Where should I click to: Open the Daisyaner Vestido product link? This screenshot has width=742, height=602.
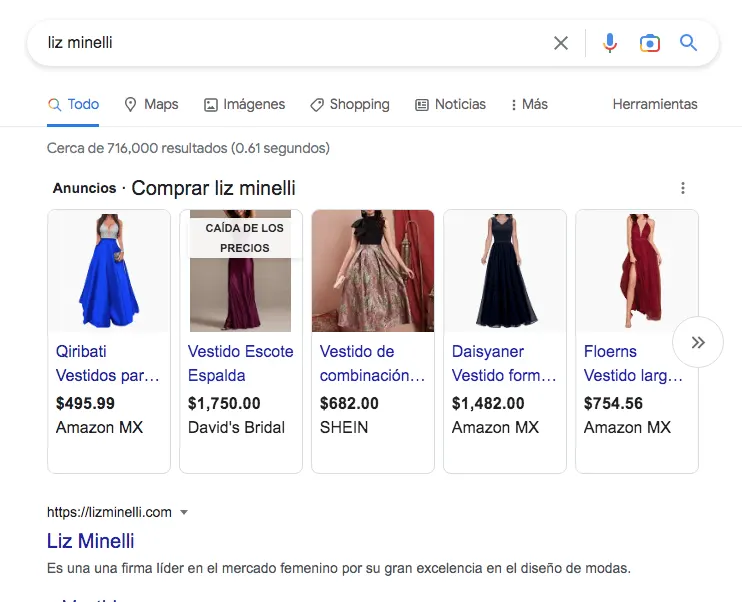[x=503, y=364]
